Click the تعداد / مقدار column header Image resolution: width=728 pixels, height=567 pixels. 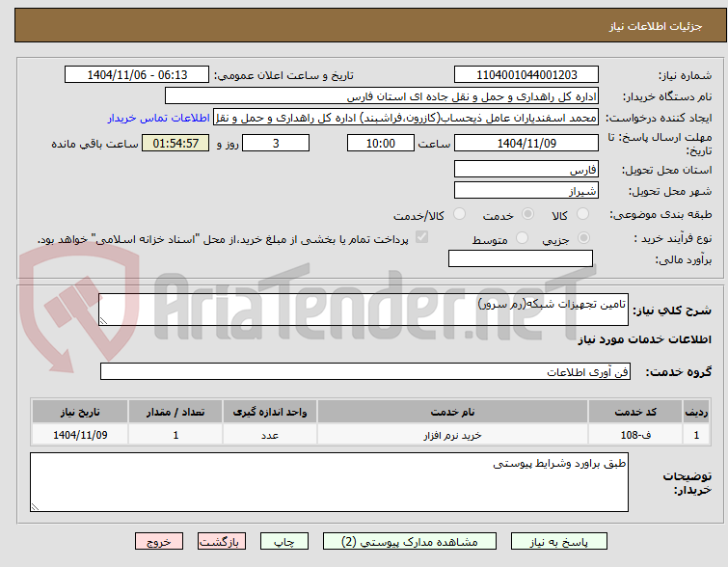click(x=175, y=412)
